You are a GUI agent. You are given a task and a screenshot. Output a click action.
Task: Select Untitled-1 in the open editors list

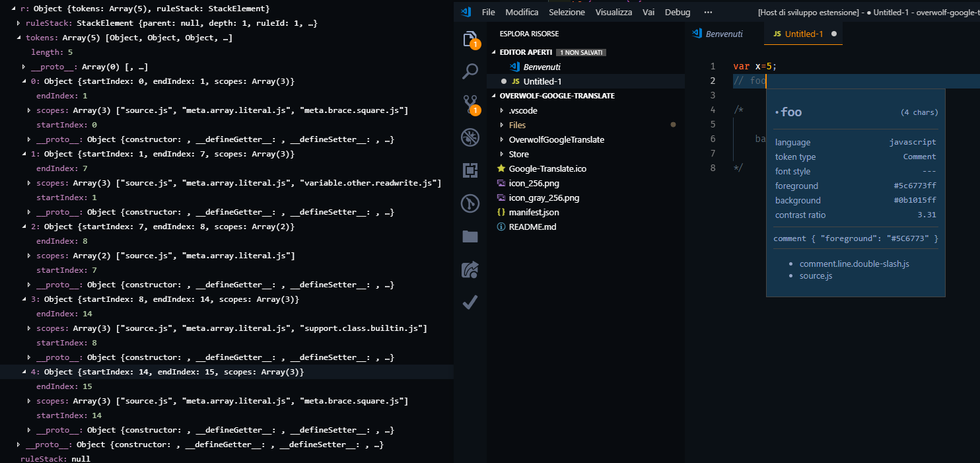click(542, 81)
